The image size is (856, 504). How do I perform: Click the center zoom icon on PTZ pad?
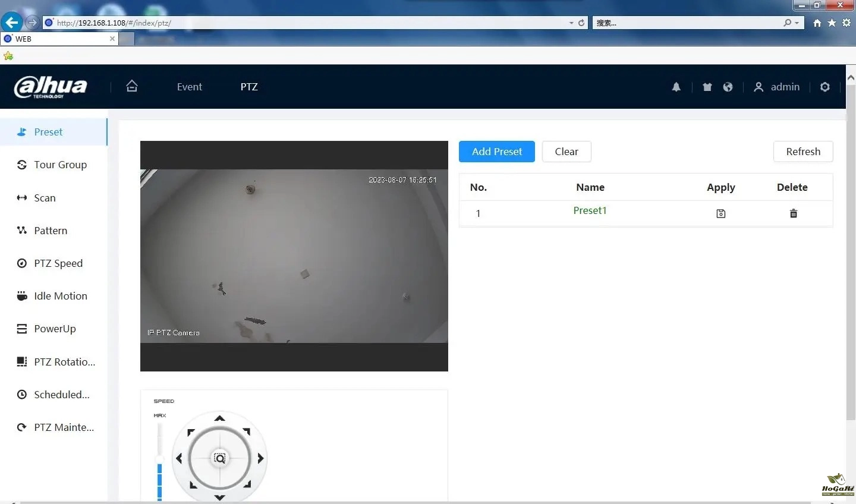point(219,458)
